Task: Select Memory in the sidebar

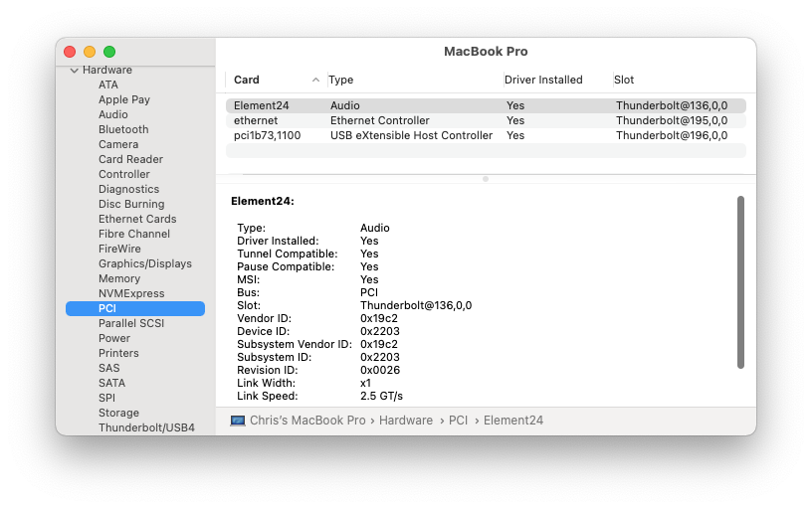Action: click(x=119, y=278)
